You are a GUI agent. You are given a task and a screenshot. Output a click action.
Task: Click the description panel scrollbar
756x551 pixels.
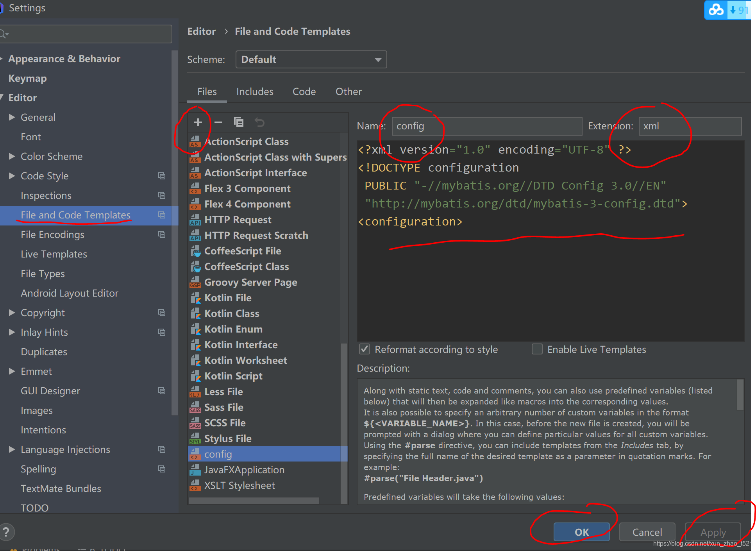click(x=740, y=395)
